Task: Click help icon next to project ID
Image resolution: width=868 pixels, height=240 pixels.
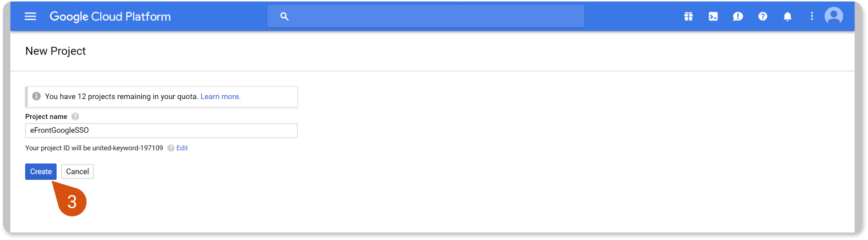Action: [171, 148]
